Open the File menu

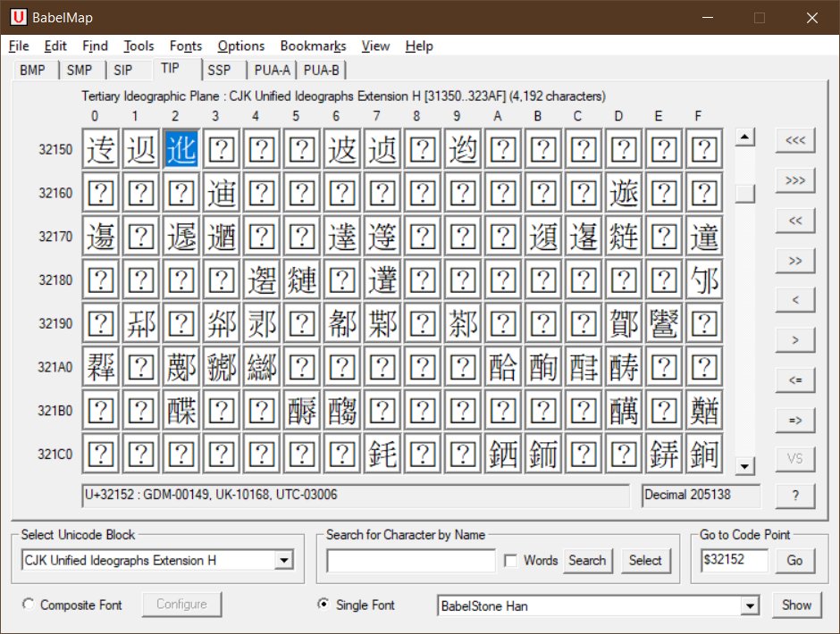point(19,46)
